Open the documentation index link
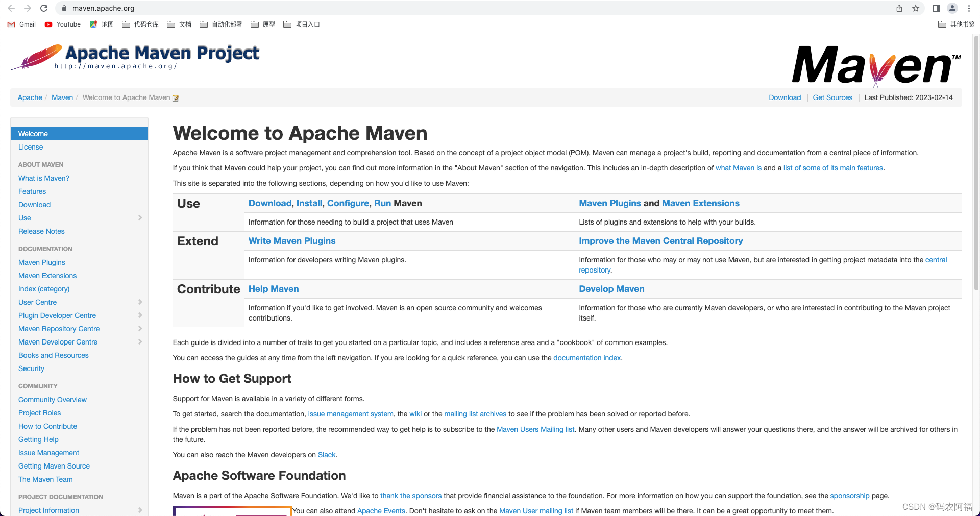 (x=587, y=358)
